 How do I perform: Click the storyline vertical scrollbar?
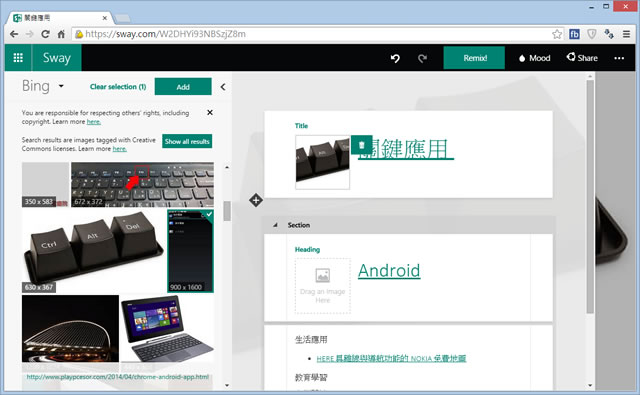(590, 197)
